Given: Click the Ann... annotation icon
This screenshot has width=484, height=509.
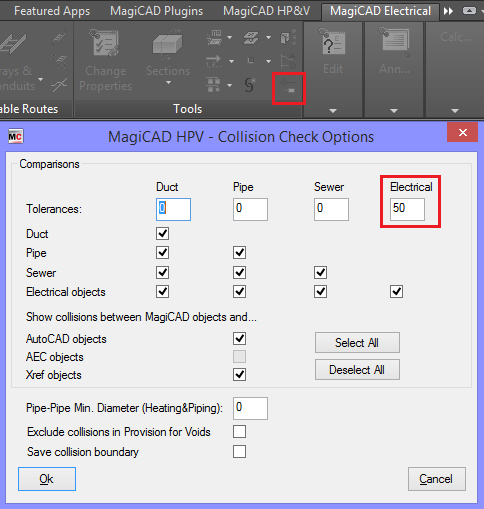Looking at the screenshot, I should [394, 43].
